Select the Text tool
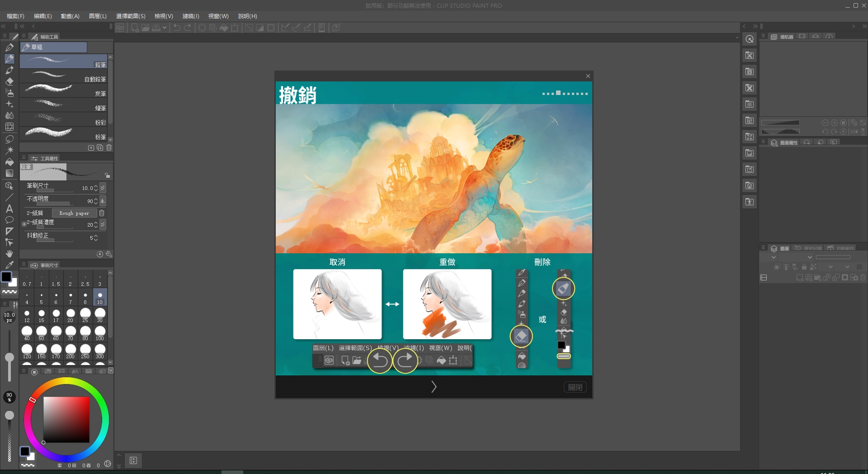 9,209
